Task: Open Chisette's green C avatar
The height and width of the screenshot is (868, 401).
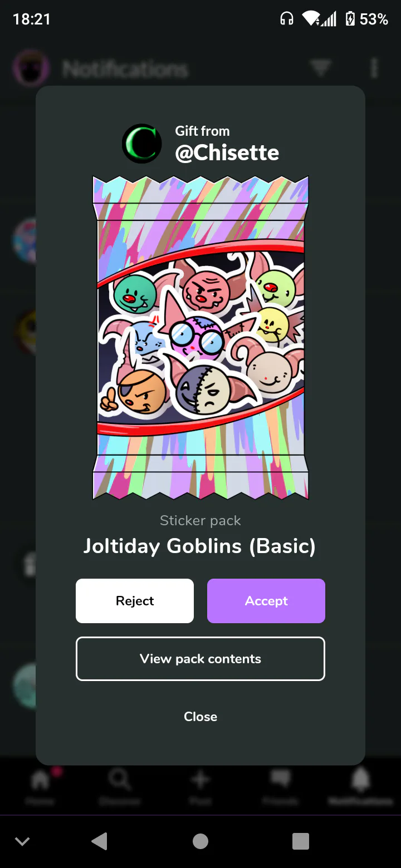Action: (142, 144)
